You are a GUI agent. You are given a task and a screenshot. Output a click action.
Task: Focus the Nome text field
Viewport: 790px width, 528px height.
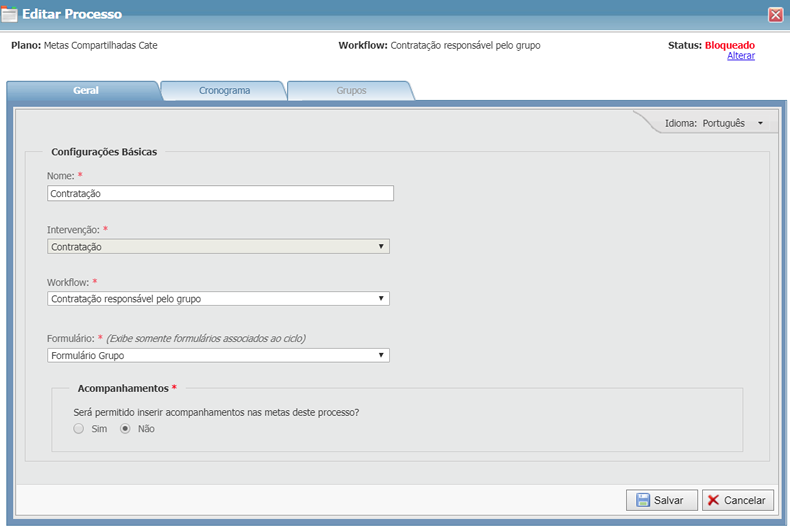tap(220, 193)
